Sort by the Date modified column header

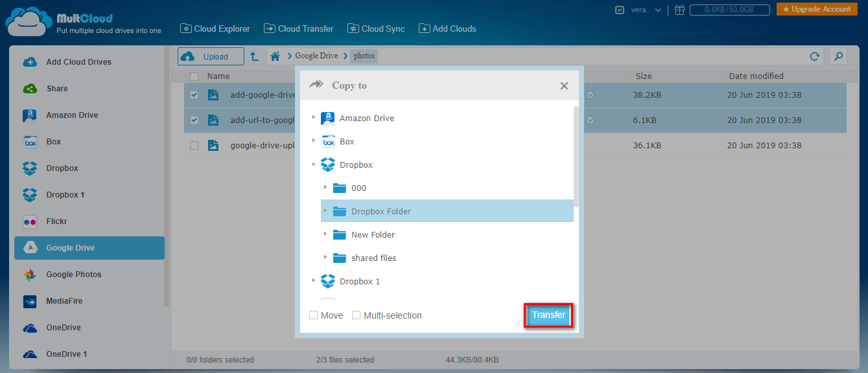[x=756, y=76]
